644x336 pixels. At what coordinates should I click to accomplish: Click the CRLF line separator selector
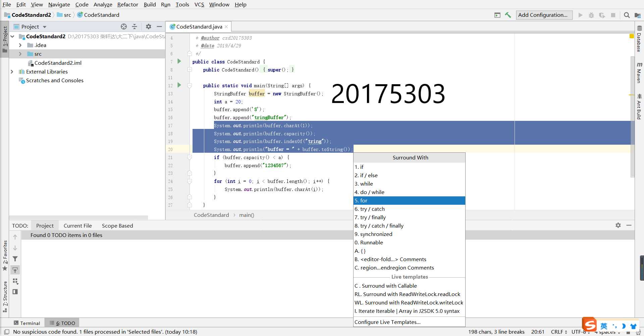559,332
